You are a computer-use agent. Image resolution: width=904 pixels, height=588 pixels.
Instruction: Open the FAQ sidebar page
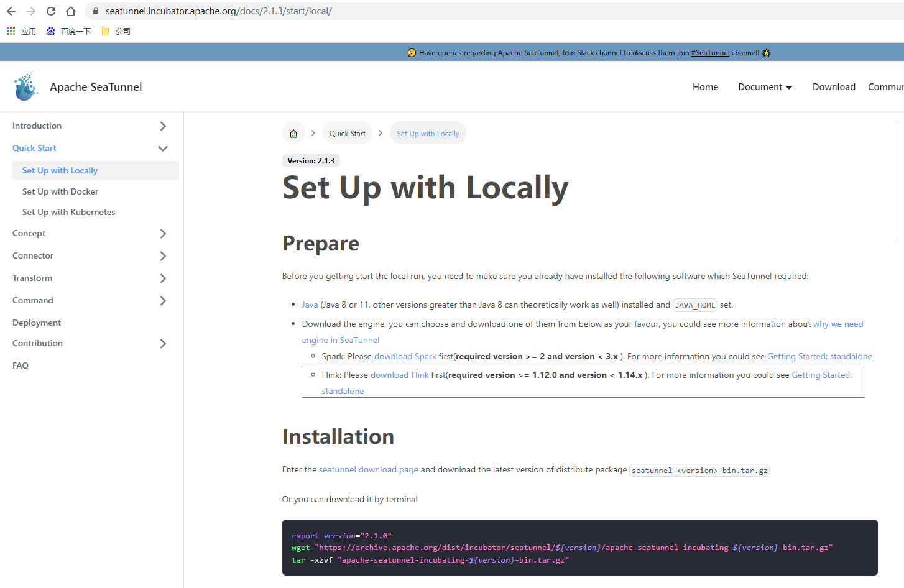pos(21,365)
